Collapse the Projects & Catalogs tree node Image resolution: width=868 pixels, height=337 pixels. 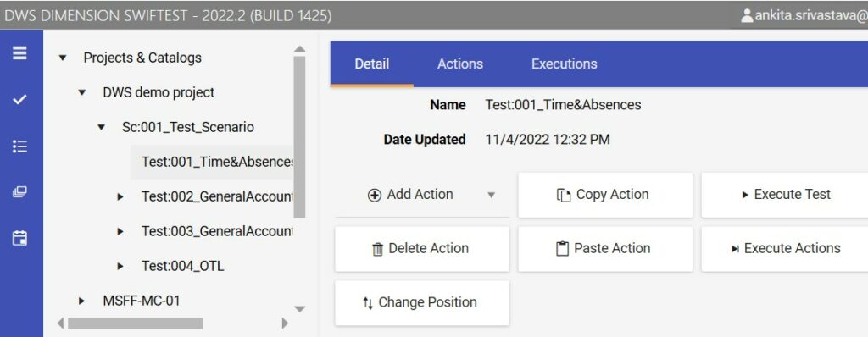click(63, 58)
